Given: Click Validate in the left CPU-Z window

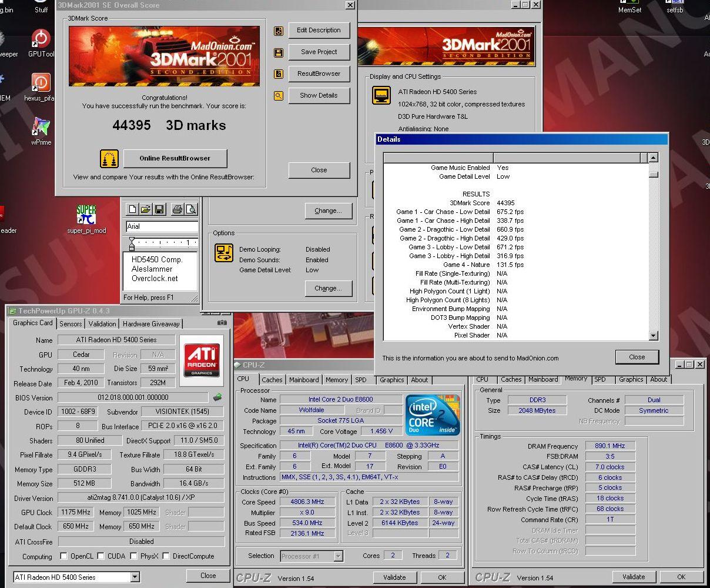Looking at the screenshot, I should click(394, 577).
